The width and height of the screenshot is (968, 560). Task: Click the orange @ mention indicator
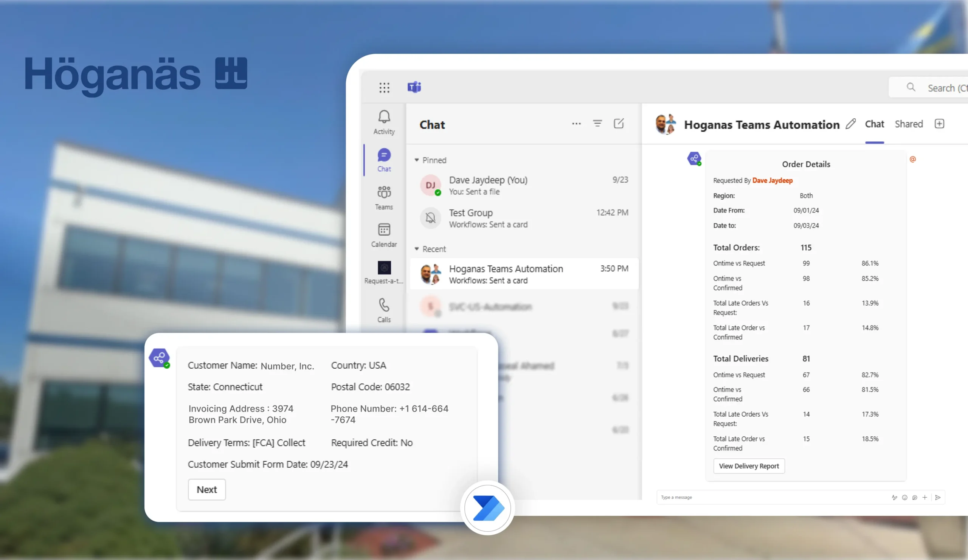coord(913,159)
